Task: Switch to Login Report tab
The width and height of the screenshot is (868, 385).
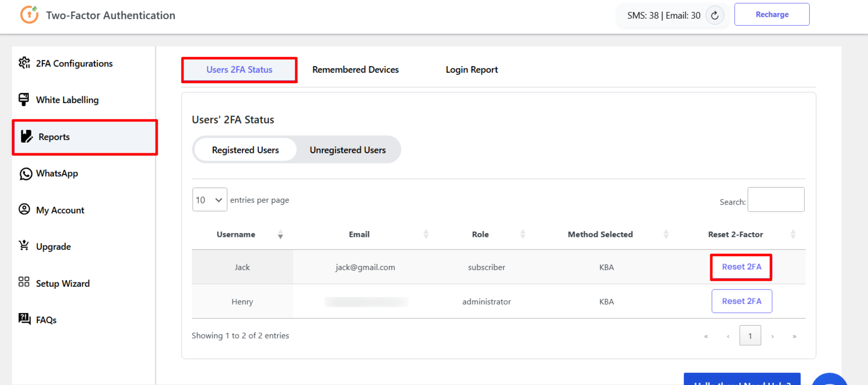Action: 472,70
